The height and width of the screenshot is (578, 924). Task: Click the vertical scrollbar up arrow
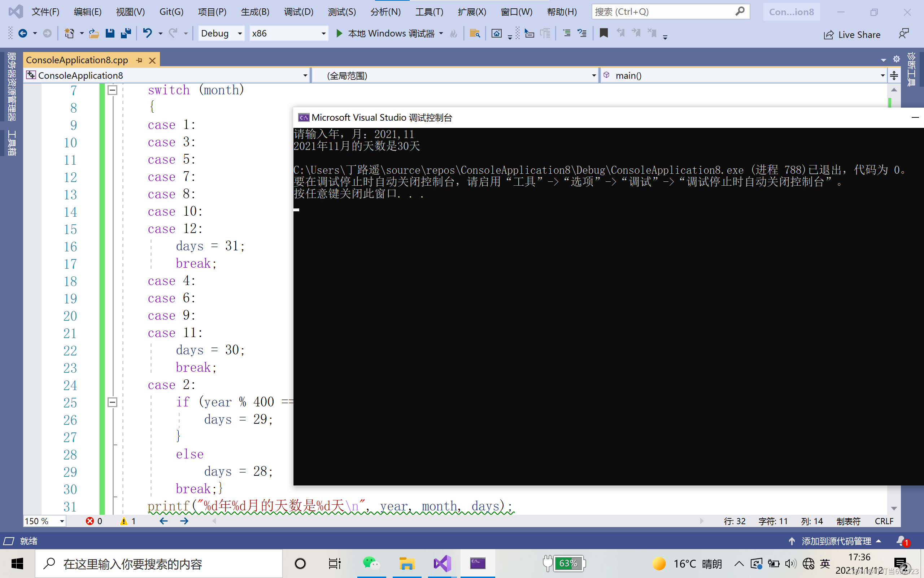click(x=894, y=90)
